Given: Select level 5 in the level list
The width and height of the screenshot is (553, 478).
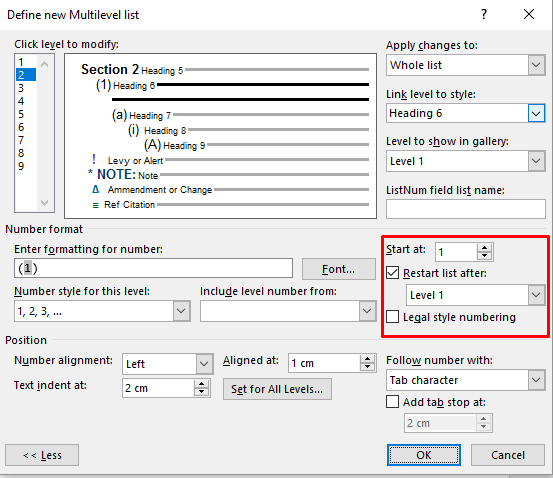Looking at the screenshot, I should coord(21,114).
